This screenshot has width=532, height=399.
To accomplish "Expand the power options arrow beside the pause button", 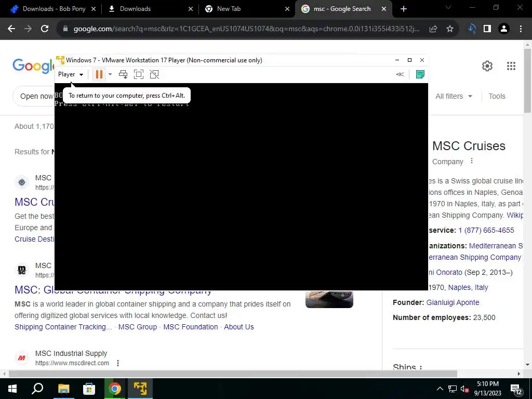I will [x=110, y=74].
